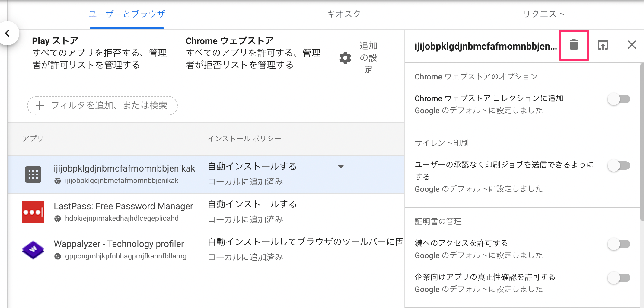Click the side panel scrollbar
Screen dimensions: 644x308
coord(642,142)
